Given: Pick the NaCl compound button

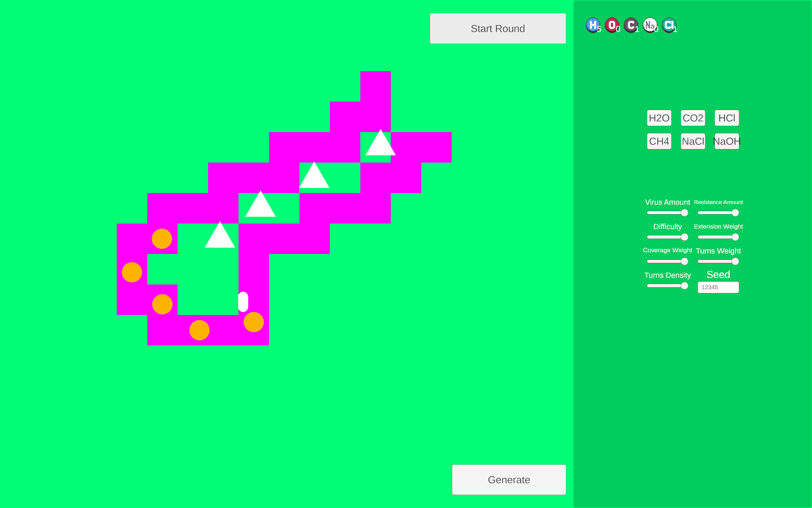Looking at the screenshot, I should 693,141.
